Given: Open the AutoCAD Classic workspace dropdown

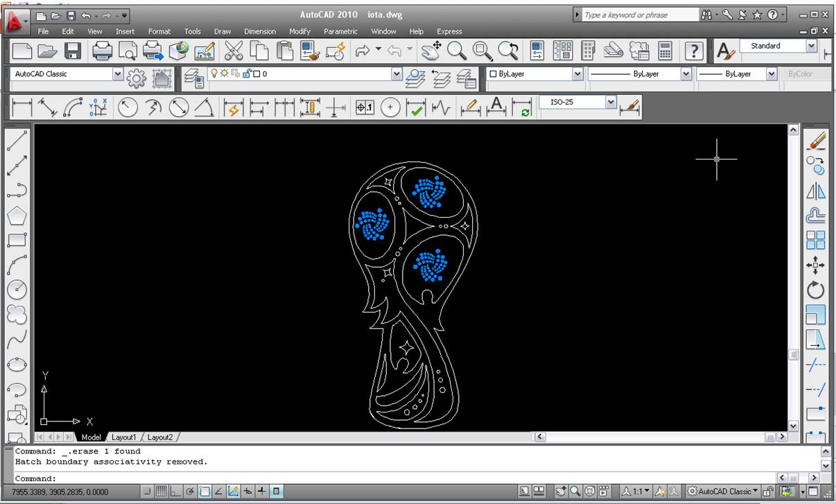Looking at the screenshot, I should (117, 74).
